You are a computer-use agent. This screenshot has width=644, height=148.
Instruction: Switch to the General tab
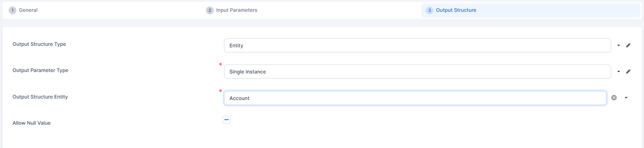click(x=28, y=10)
